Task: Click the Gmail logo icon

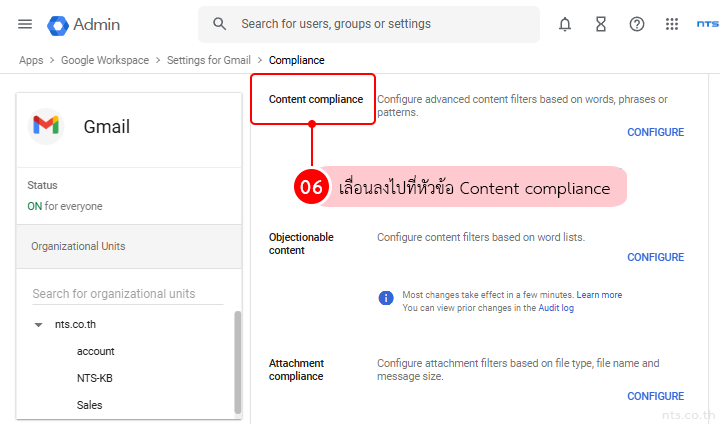Action: [46, 126]
